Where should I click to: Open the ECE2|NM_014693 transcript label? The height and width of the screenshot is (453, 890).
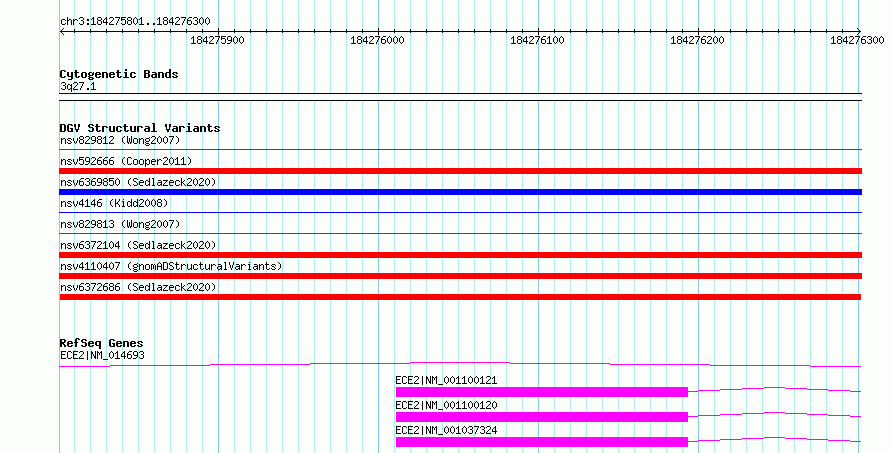tap(102, 355)
